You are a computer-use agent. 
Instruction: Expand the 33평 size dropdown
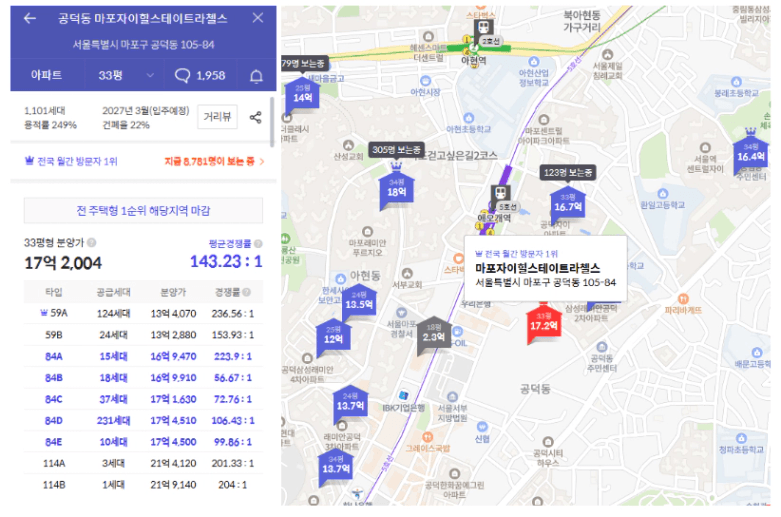126,75
